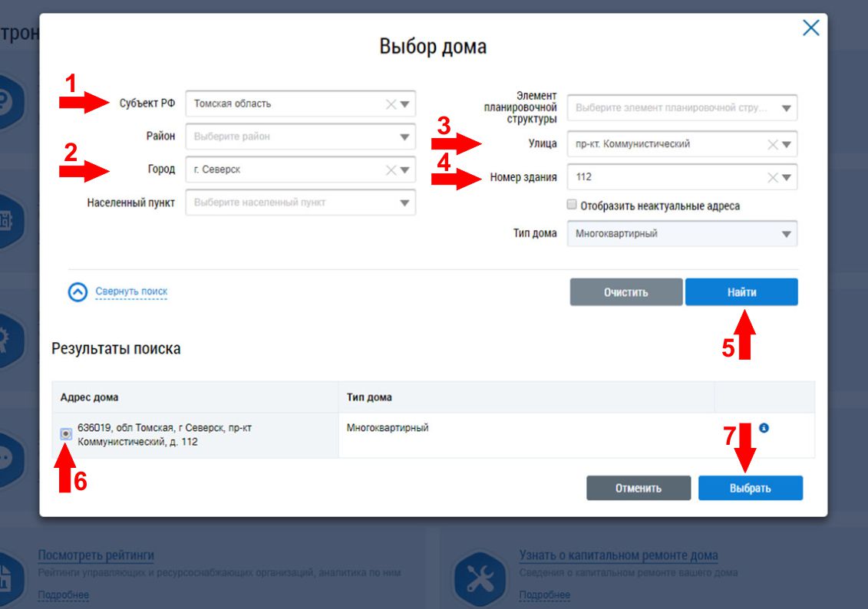
Task: Click the Найти button
Action: (x=742, y=292)
